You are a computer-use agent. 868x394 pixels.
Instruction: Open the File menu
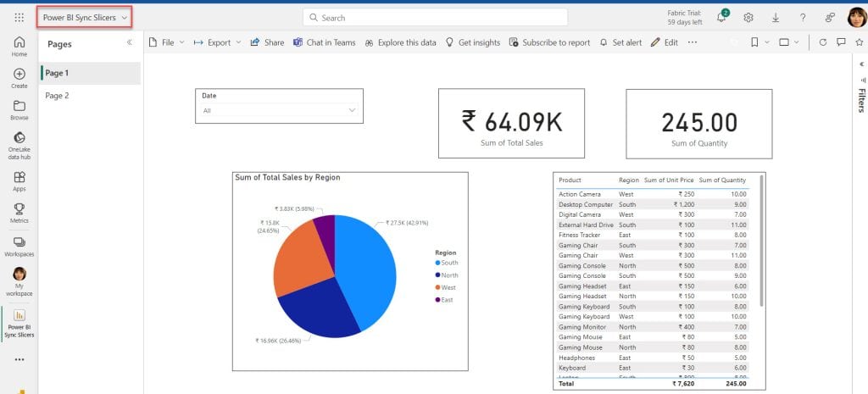tap(167, 42)
